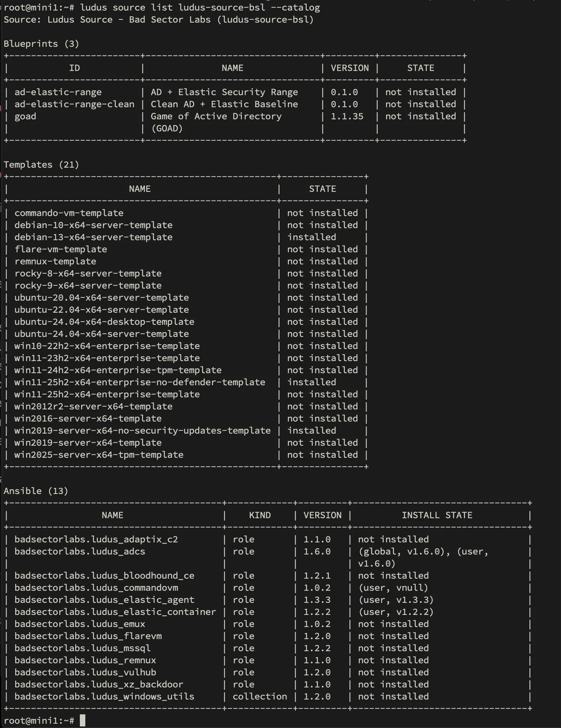Click 'debian-10-x64-server-template' name
This screenshot has width=561, height=728.
[x=93, y=225]
